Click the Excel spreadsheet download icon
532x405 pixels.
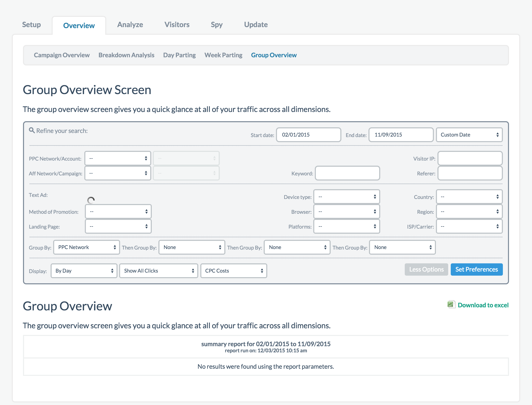click(451, 304)
